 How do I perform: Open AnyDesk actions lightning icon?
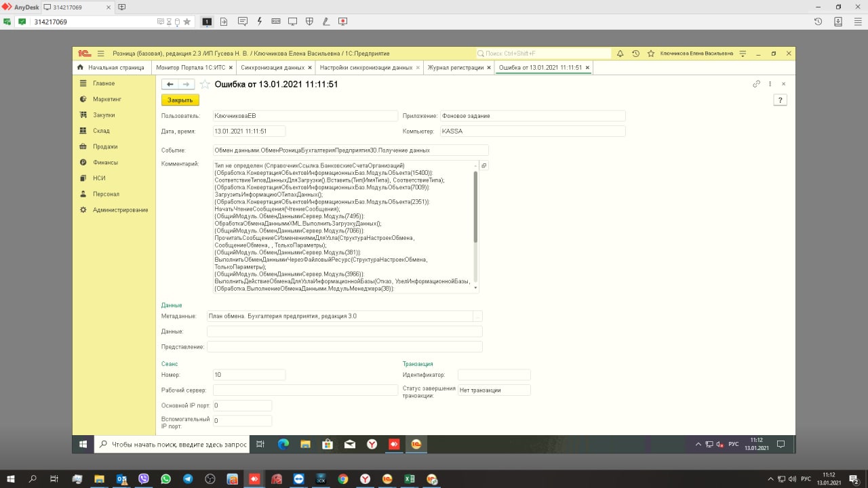pos(260,22)
